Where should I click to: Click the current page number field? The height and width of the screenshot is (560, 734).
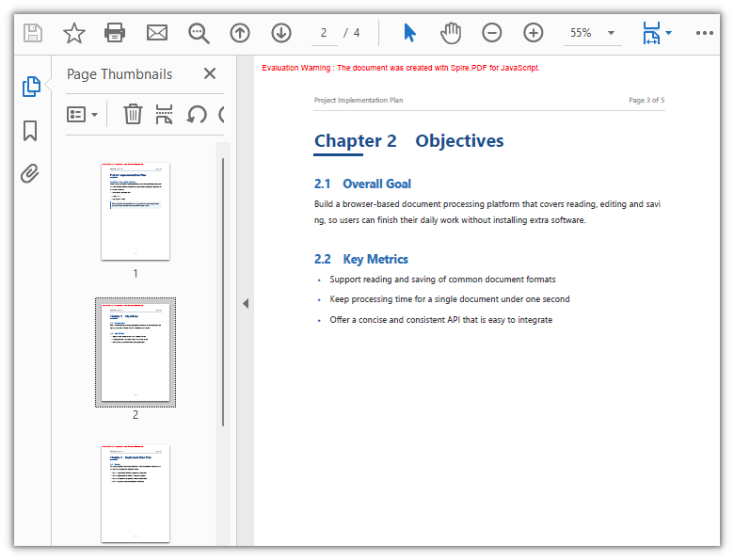coord(324,33)
